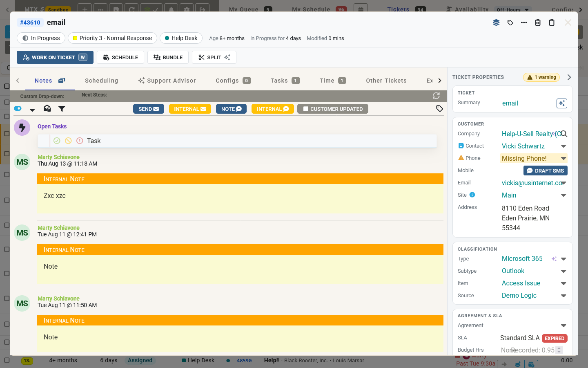
Task: Switch to the Scheduling tab
Action: coord(102,81)
